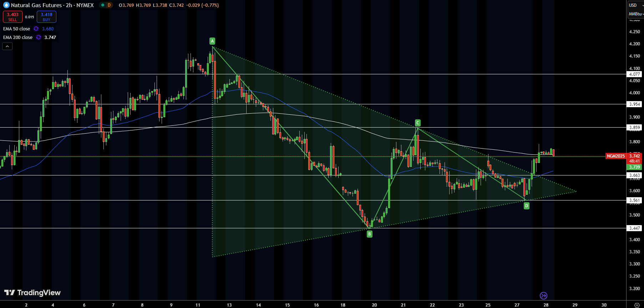This screenshot has width=644, height=308.
Task: Click the go-to-realtime arrow icon
Action: coord(543,295)
